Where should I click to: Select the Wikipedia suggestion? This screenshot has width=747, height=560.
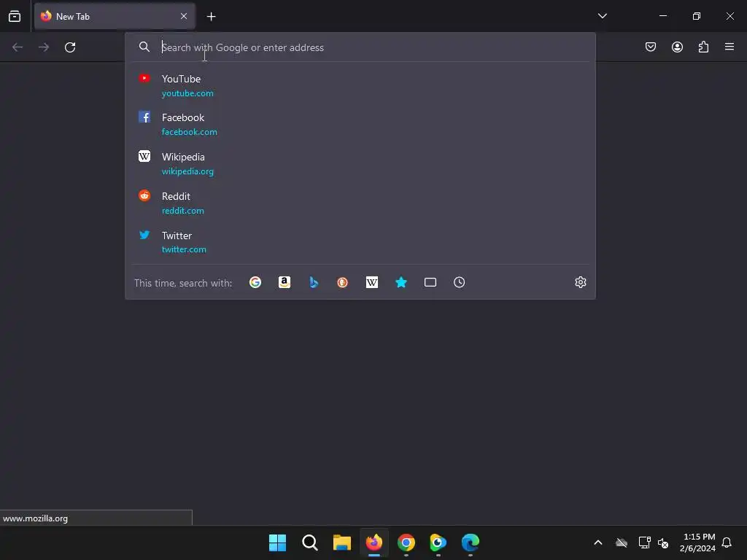tap(360, 164)
